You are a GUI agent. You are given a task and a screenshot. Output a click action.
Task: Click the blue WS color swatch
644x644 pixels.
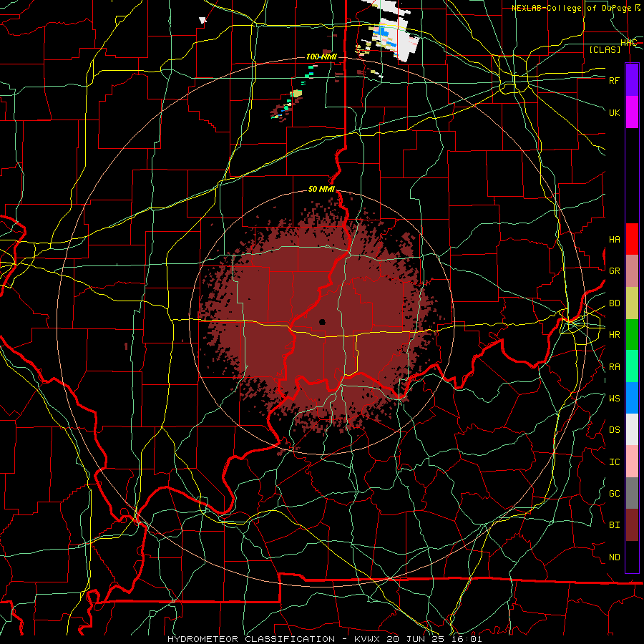click(632, 398)
